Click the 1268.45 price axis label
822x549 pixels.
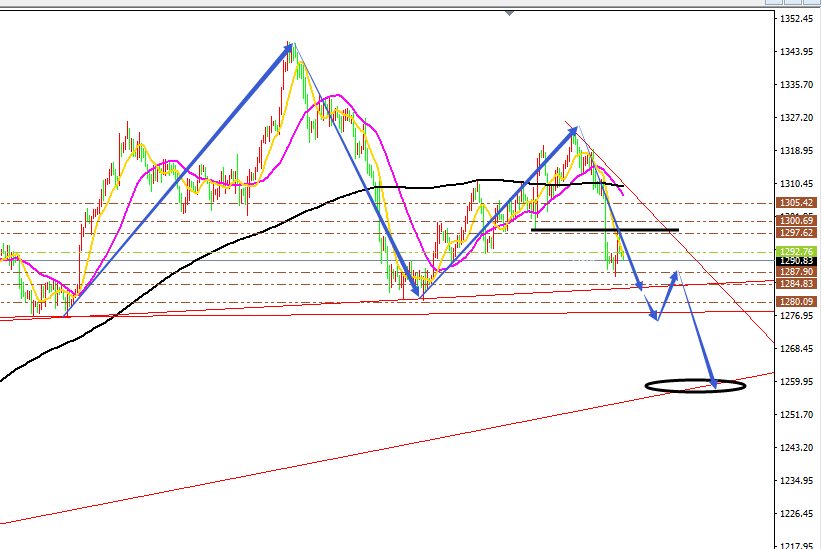click(x=796, y=349)
